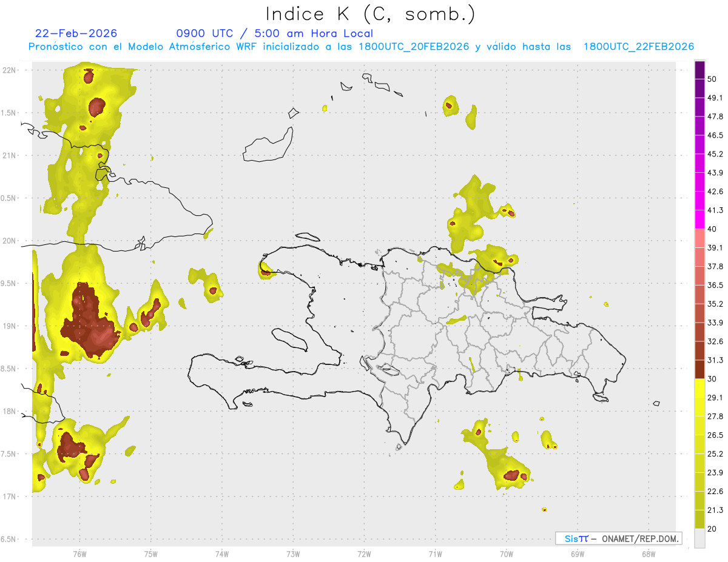
Task: Click the "76W" longitude label
Action: 79,554
